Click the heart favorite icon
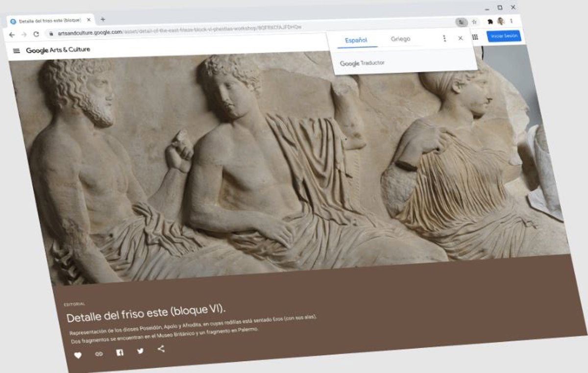 [x=77, y=355]
